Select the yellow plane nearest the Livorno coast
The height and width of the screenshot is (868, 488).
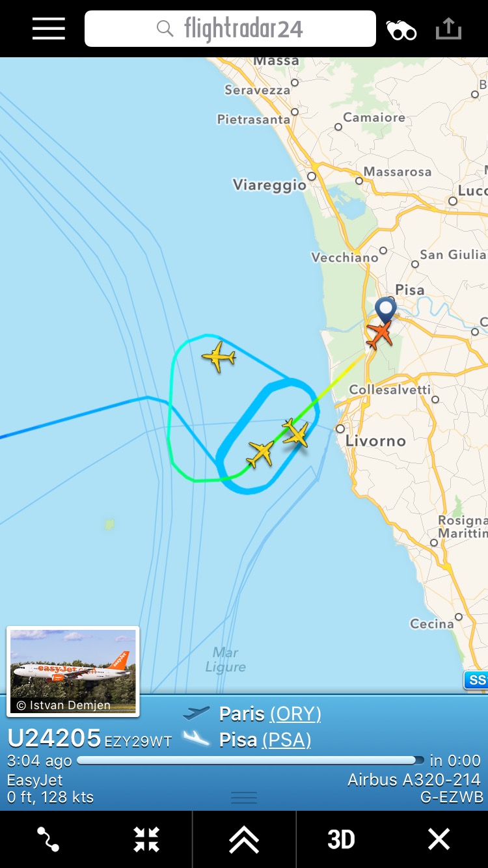coord(296,433)
